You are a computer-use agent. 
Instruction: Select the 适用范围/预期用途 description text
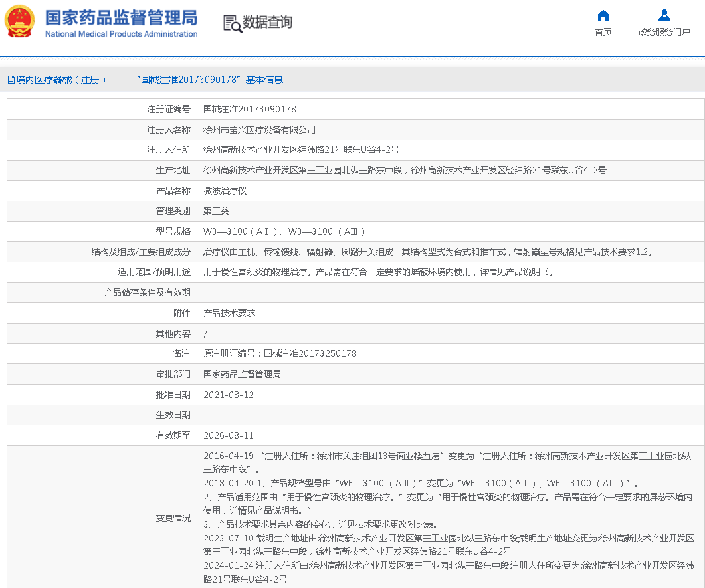(378, 272)
